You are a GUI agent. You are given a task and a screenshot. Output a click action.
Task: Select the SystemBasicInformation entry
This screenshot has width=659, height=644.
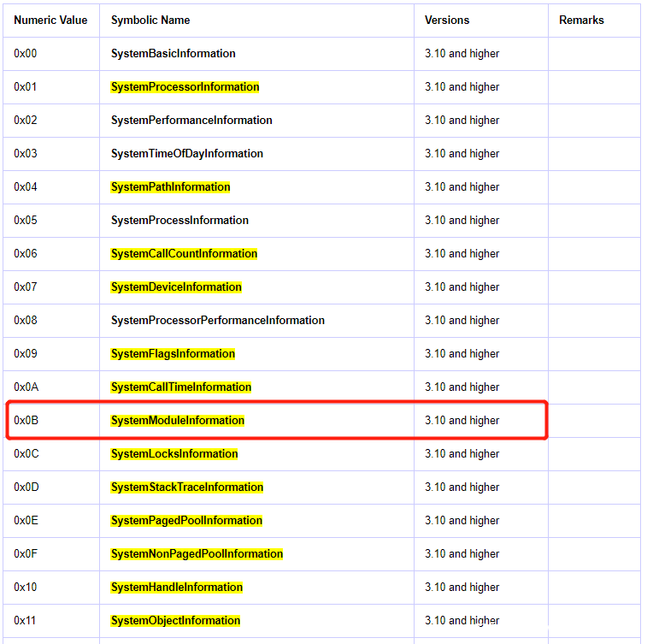pyautogui.click(x=173, y=53)
